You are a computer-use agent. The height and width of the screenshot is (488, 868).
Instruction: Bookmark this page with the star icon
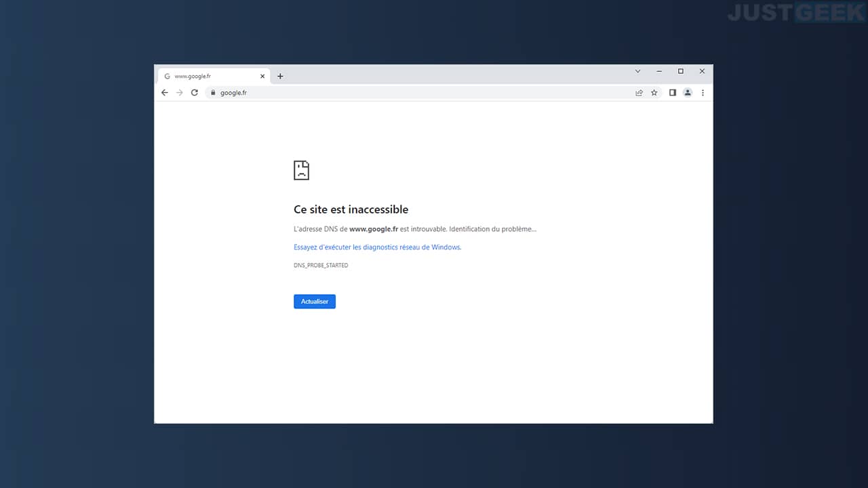coord(654,93)
